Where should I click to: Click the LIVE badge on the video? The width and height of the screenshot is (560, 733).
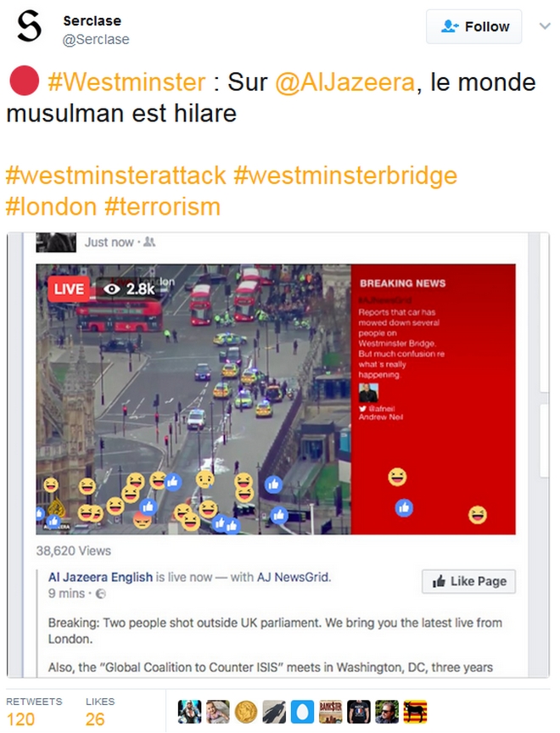pos(69,289)
